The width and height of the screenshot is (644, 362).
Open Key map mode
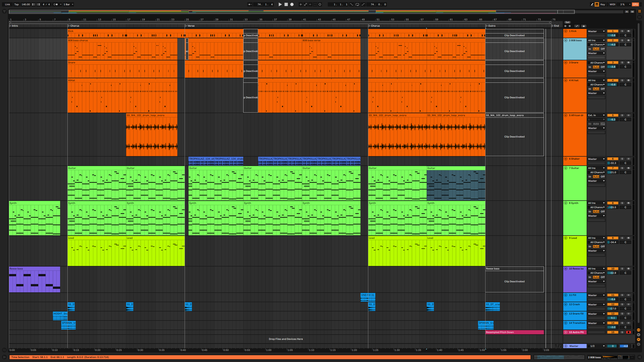602,4
